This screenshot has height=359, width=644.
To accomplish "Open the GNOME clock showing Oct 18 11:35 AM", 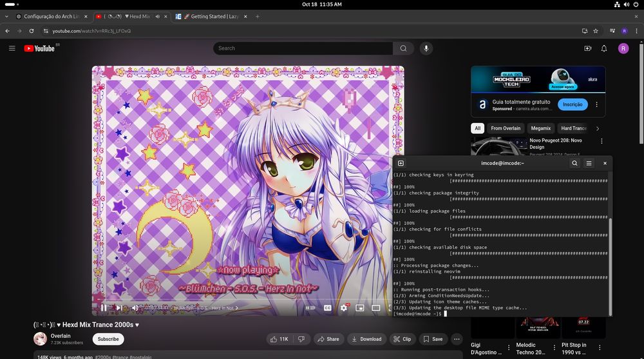I will coord(322,5).
